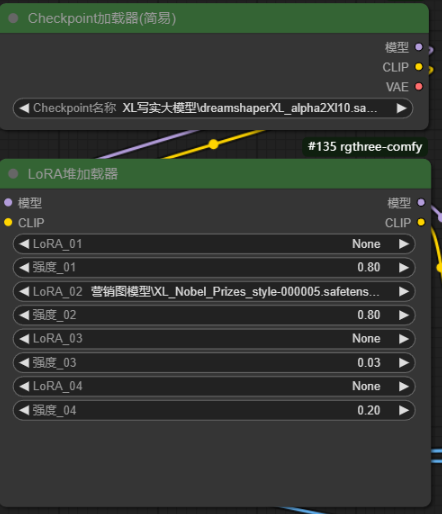442x514 pixels.
Task: Collapse the Checkpoint加载器 node via its gray dot
Action: [13, 18]
